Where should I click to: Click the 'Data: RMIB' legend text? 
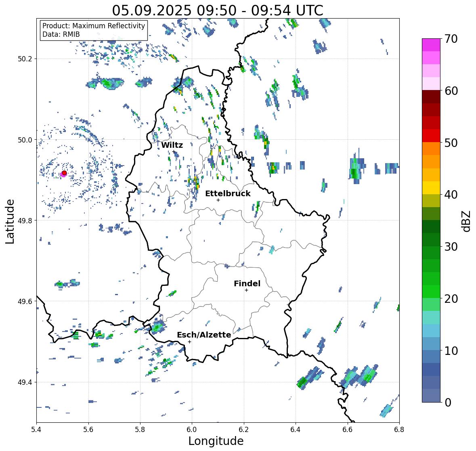61,34
